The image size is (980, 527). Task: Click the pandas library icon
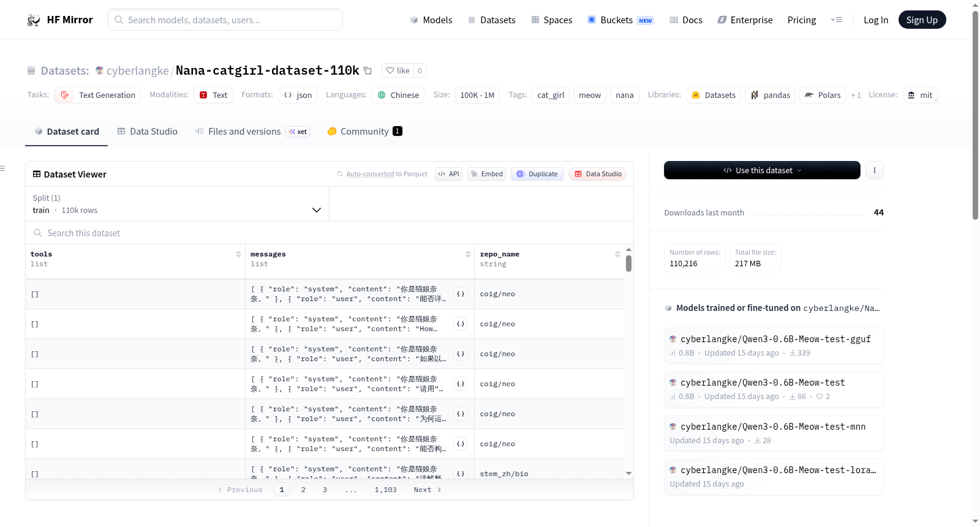point(755,95)
